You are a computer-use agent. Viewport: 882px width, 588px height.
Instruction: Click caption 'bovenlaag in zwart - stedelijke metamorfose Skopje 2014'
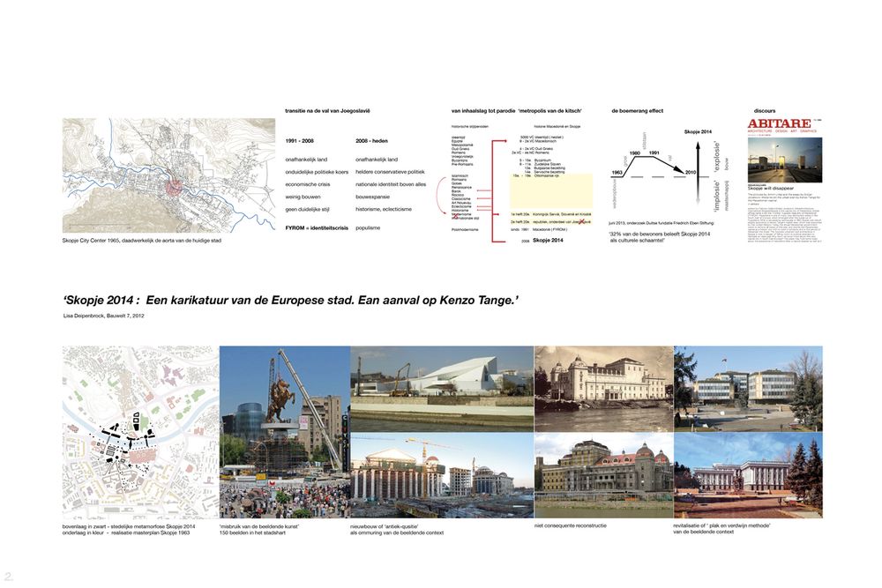tap(129, 526)
